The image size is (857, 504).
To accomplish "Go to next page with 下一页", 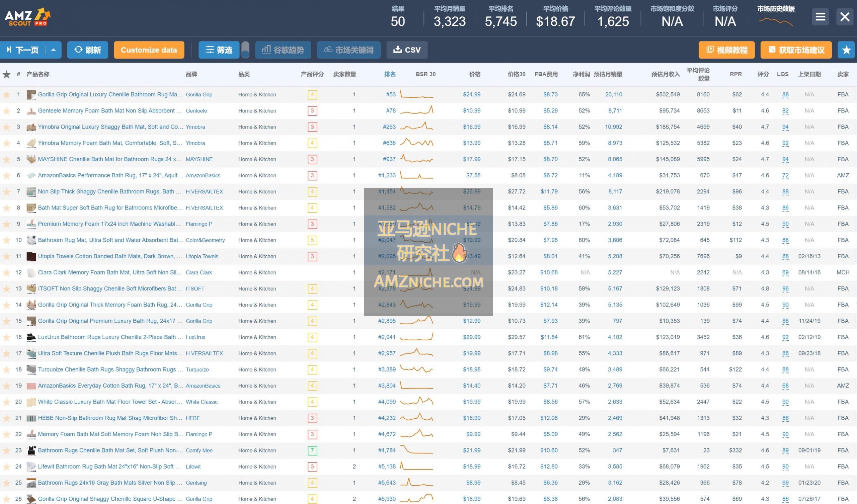I will pos(22,50).
